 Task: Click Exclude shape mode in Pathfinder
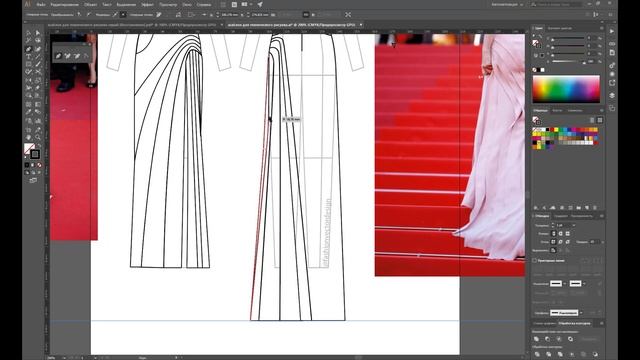570,339
